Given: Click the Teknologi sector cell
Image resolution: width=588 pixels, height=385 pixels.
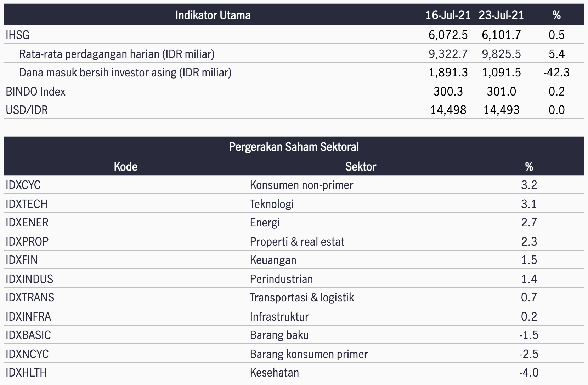Looking at the screenshot, I should point(272,204).
